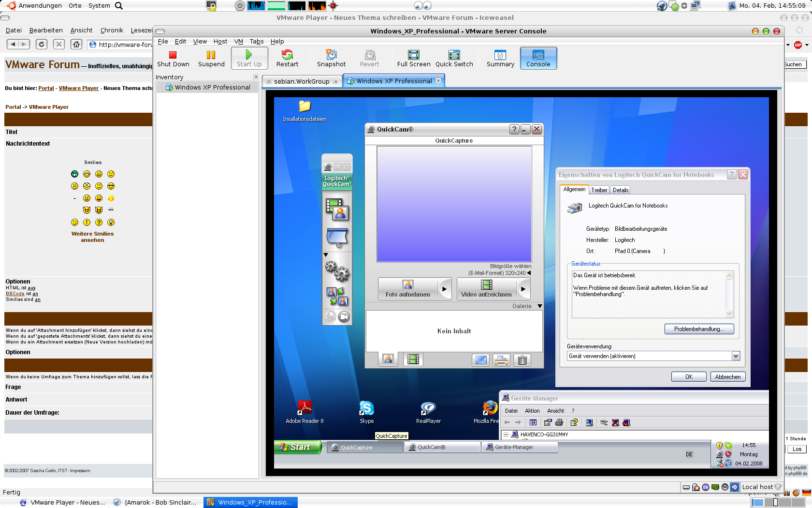812x508 pixels.
Task: Select QuickCapture taskbar button
Action: click(365, 448)
